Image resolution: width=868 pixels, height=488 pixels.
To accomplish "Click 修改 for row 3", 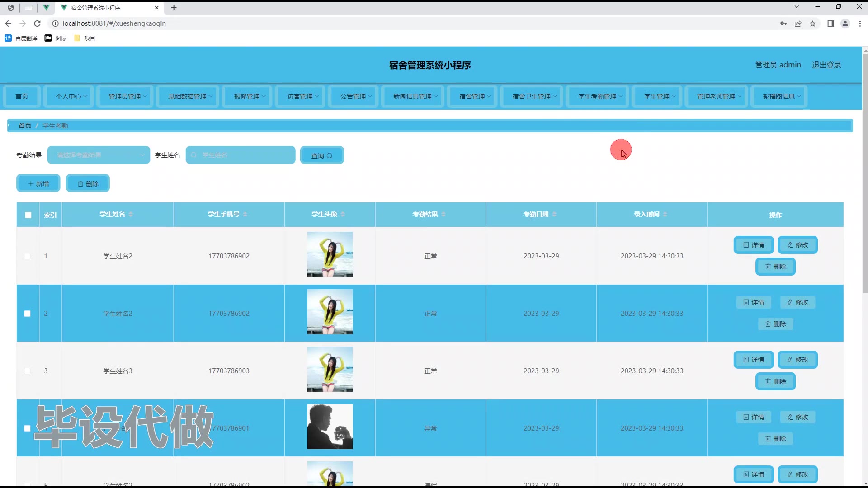I will tap(797, 360).
